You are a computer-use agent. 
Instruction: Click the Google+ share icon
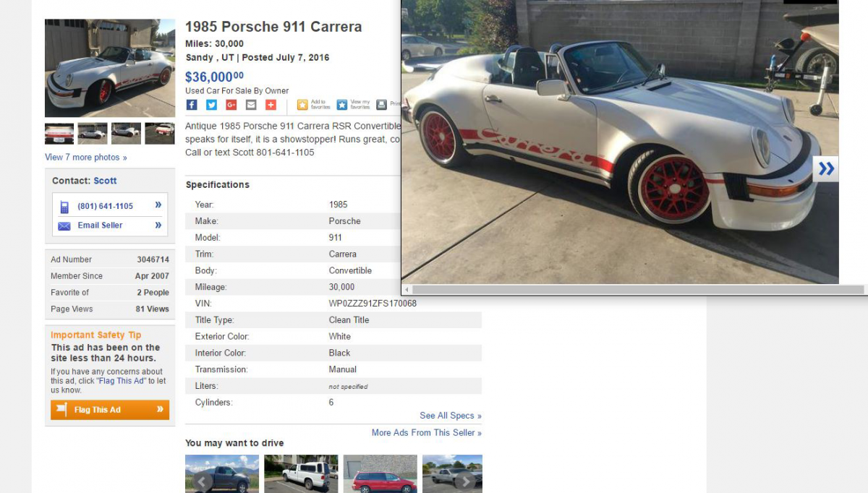click(231, 105)
